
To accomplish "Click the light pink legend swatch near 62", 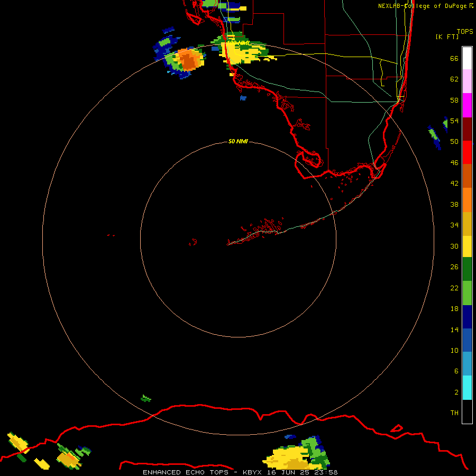I will click(467, 81).
